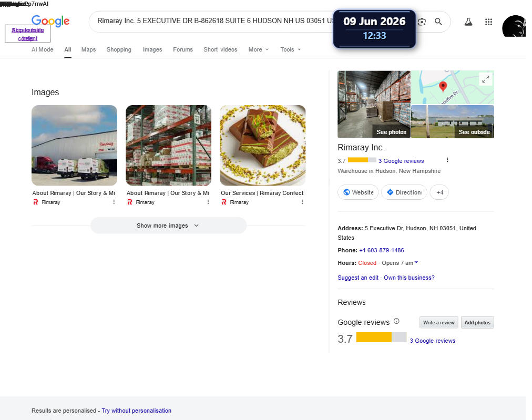This screenshot has height=420, width=532.
Task: Open options for warehouse shelves image result
Action: click(x=208, y=202)
